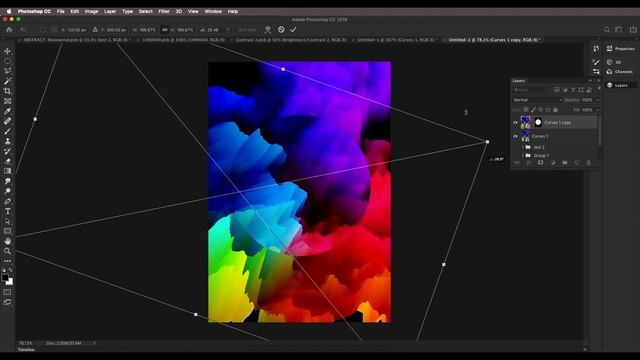Select the Rectangle shape tool
The height and width of the screenshot is (360, 640).
[x=7, y=231]
